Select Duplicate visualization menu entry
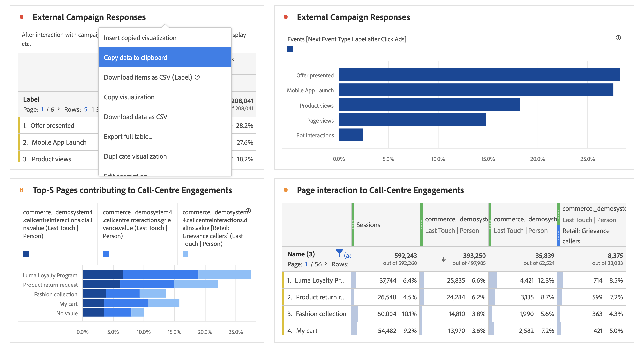Viewport: 644px width, 352px height. coord(135,156)
